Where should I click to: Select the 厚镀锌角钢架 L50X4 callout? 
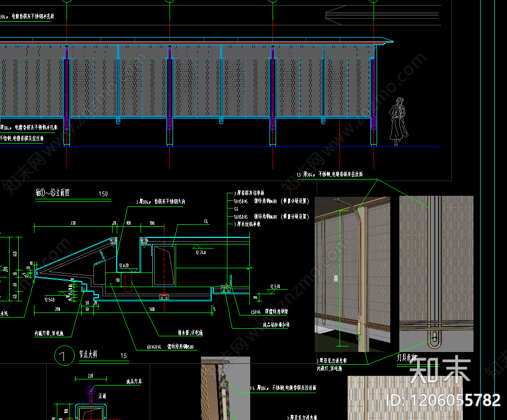(269, 311)
